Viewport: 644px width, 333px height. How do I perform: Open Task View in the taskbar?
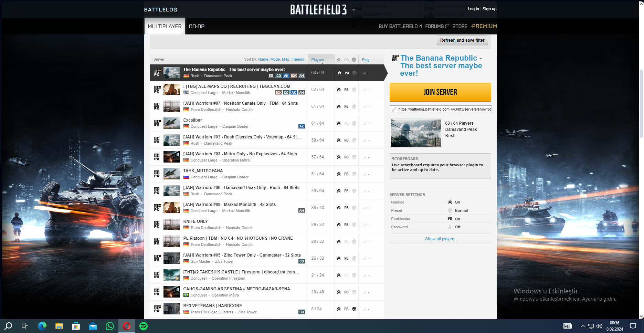click(25, 326)
